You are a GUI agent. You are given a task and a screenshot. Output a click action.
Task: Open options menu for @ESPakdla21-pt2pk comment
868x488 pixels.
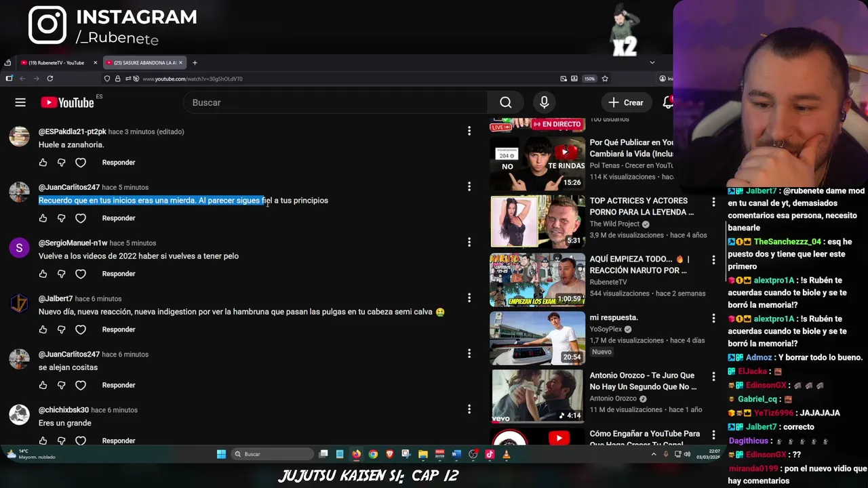[x=469, y=131]
